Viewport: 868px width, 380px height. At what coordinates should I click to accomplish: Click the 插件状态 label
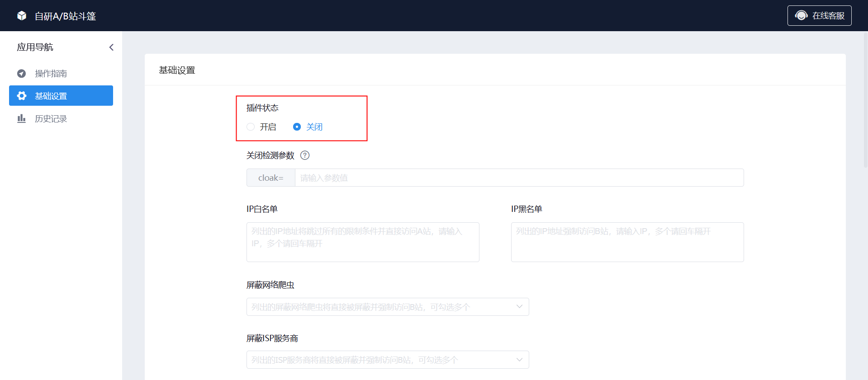(262, 108)
